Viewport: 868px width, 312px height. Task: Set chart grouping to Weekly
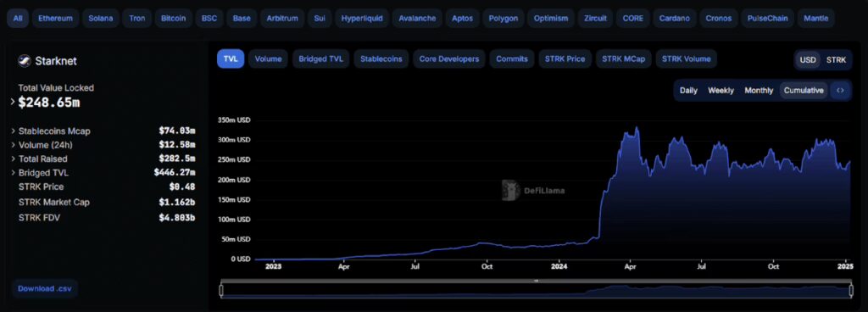click(x=721, y=91)
